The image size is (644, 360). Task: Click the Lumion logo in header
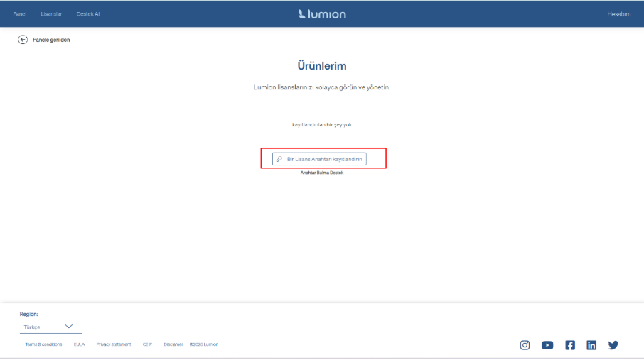click(322, 13)
